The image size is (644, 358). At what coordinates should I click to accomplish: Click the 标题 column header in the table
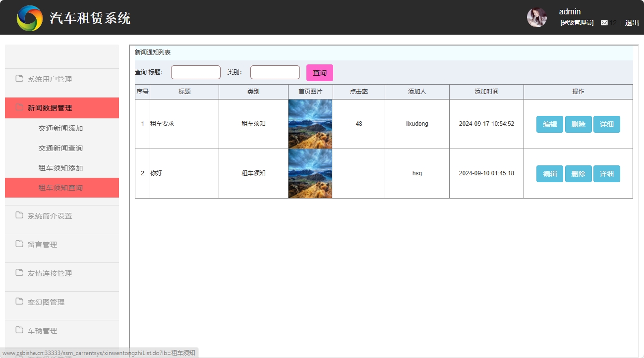click(184, 92)
